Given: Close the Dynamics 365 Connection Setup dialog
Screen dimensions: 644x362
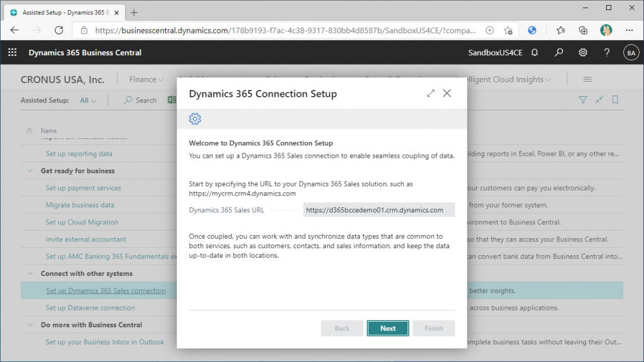Looking at the screenshot, I should pyautogui.click(x=447, y=94).
